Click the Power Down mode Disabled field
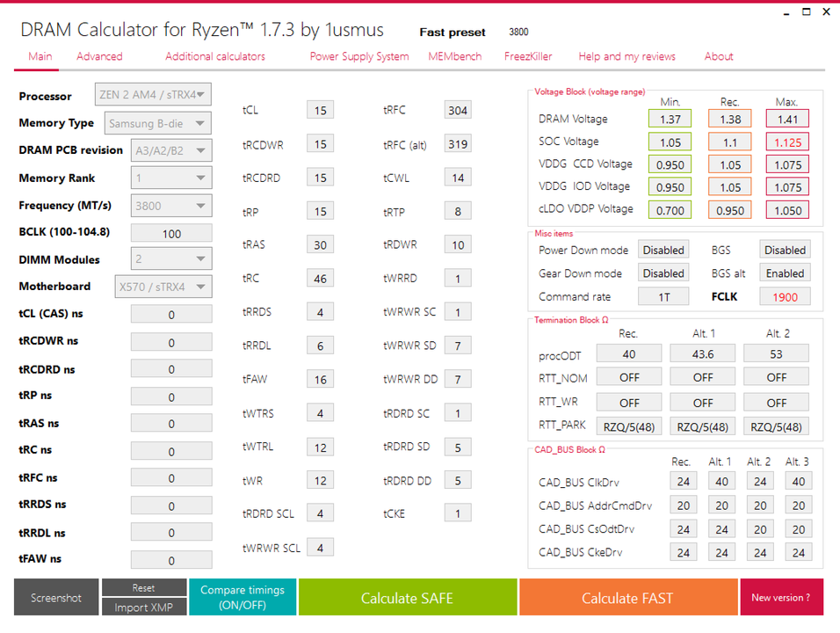Viewport: 840px width, 633px height. click(663, 250)
